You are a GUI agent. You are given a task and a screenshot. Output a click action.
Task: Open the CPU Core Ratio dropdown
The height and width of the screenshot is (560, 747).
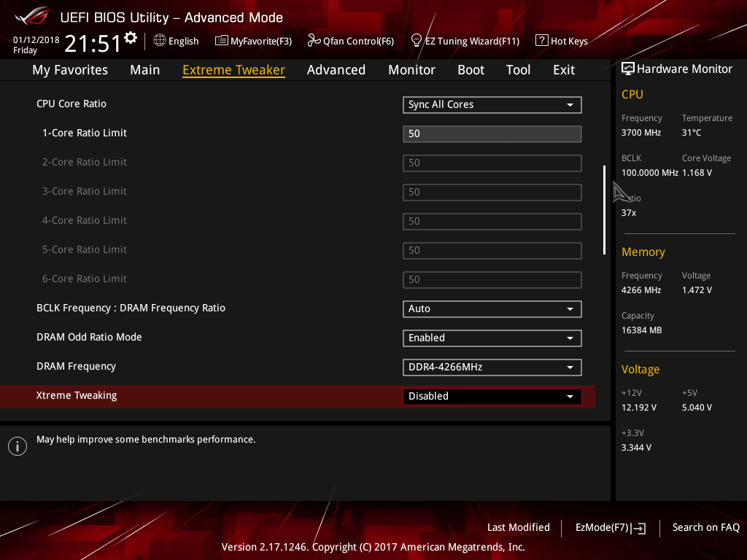pos(492,105)
